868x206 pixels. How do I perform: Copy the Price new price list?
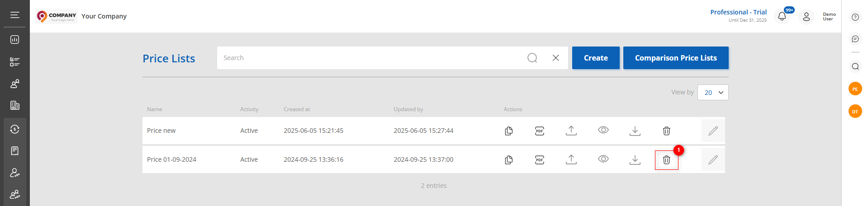click(x=509, y=131)
